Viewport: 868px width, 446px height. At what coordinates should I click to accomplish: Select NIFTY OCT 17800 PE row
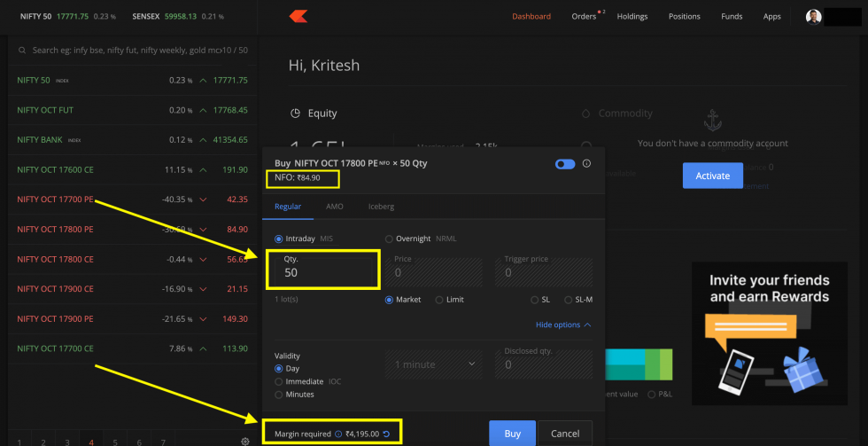pyautogui.click(x=132, y=230)
